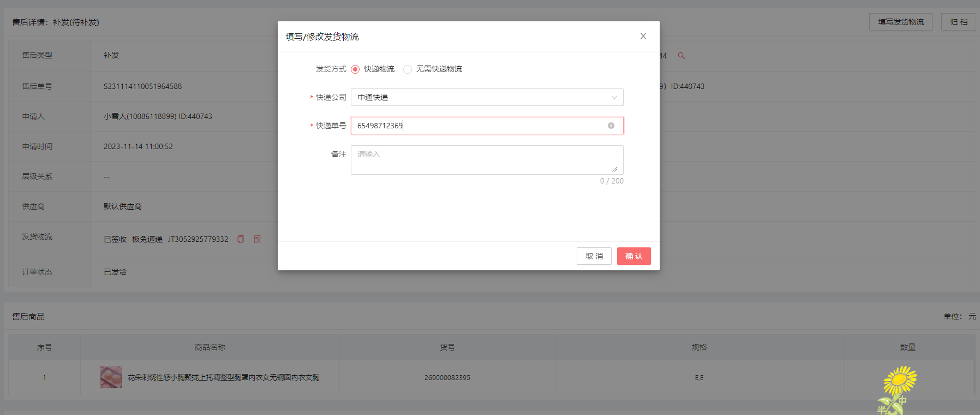Select the 快递物流 radio option
The height and width of the screenshot is (415, 980).
(355, 69)
